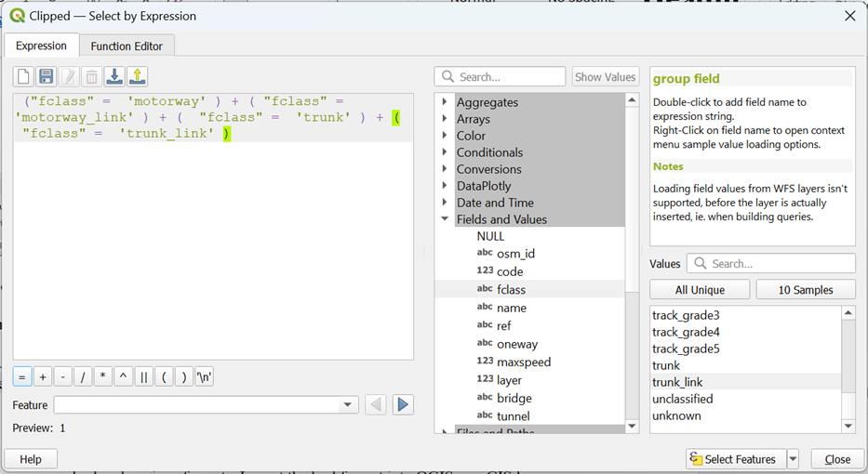868x474 pixels.
Task: Save expression with the floppy disk icon
Action: click(x=46, y=77)
